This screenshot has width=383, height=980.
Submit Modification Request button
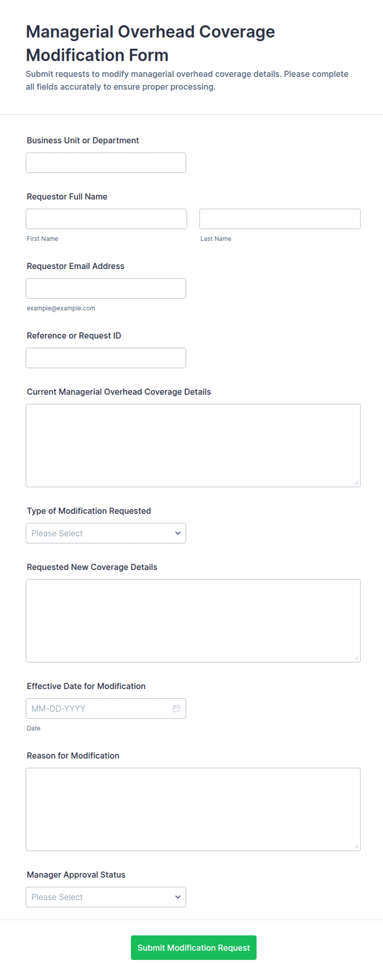194,948
